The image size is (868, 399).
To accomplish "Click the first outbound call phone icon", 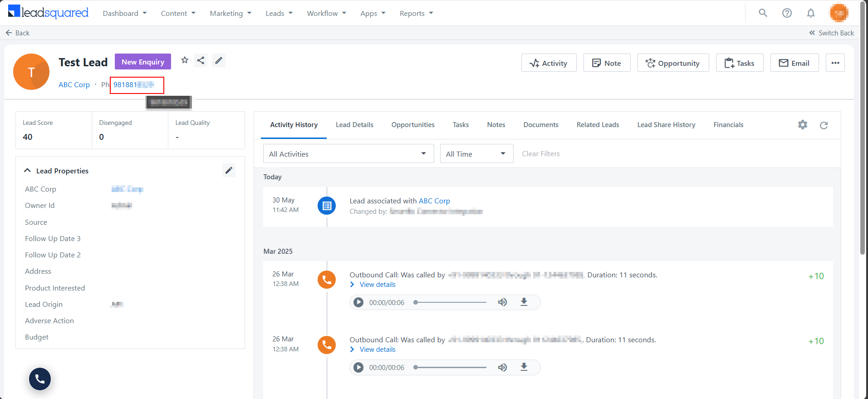I will coord(327,280).
